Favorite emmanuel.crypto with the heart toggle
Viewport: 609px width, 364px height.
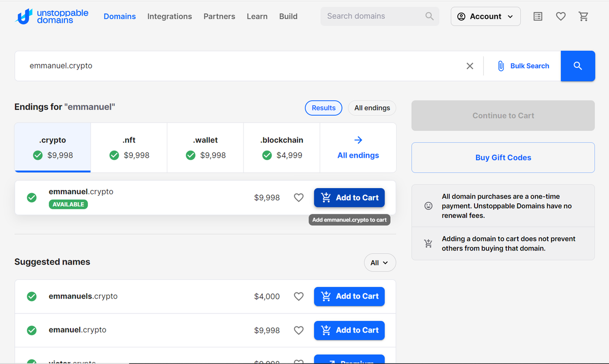pos(299,198)
